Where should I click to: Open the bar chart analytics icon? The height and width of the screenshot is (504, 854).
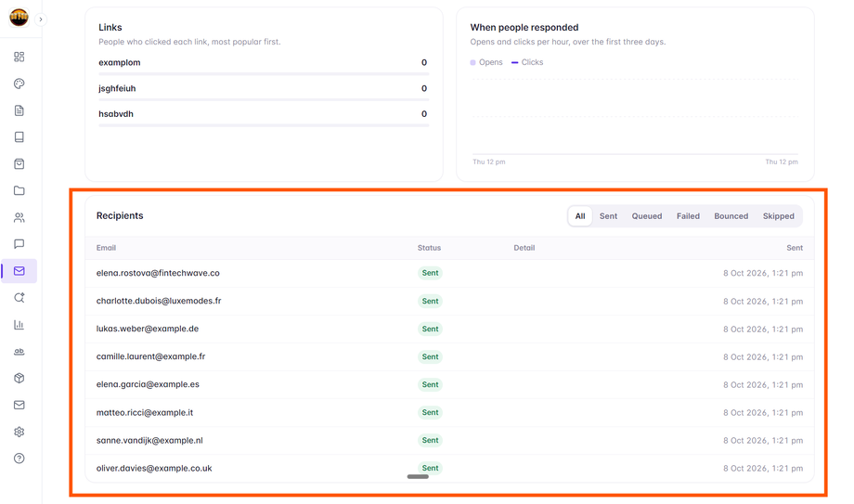point(19,324)
